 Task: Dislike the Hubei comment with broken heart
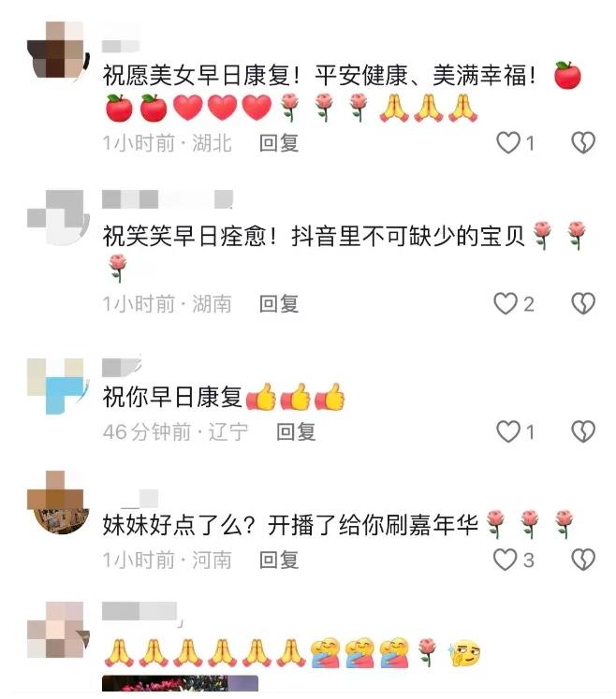click(x=583, y=143)
